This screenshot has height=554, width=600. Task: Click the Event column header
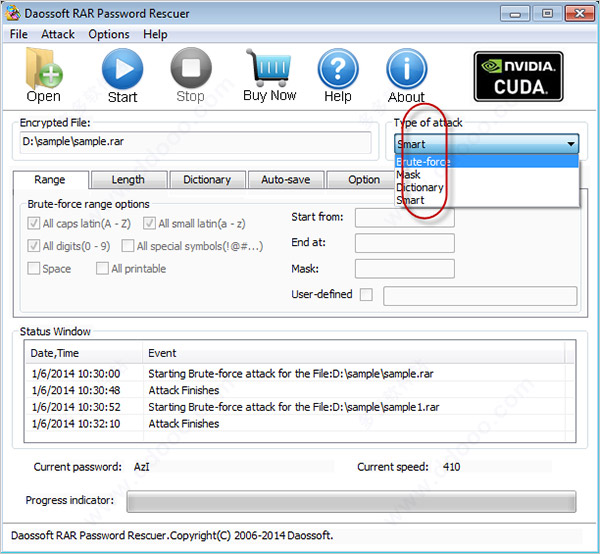[x=354, y=353]
